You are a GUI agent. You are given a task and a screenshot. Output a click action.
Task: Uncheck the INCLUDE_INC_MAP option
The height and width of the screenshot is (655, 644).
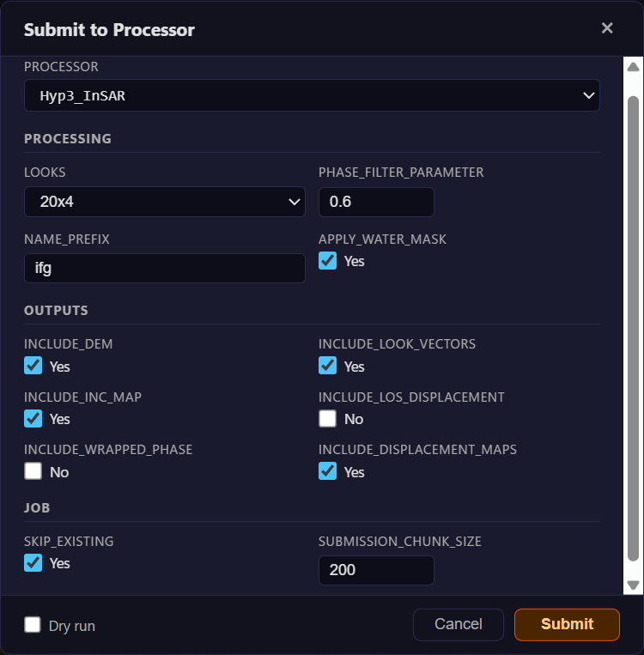point(33,418)
